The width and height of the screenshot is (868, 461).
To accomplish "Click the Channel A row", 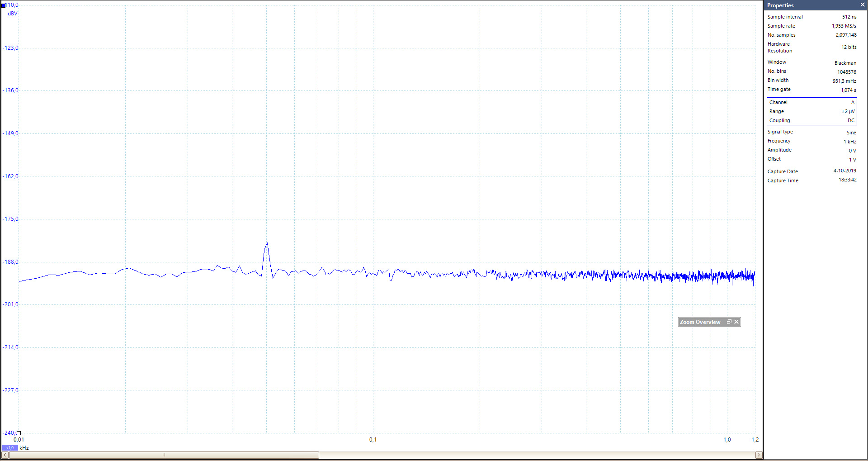I will pos(812,102).
